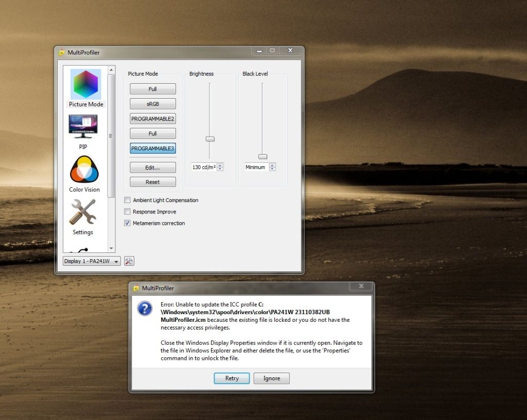The height and width of the screenshot is (420, 527).
Task: Raise black level with the up stepper arrow
Action: (x=273, y=165)
